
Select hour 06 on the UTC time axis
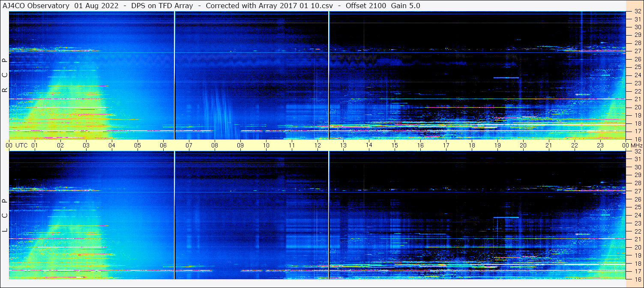coord(163,145)
